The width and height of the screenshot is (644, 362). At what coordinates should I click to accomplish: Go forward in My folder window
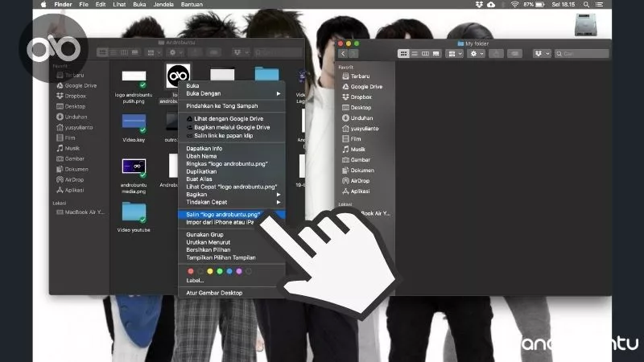click(353, 54)
